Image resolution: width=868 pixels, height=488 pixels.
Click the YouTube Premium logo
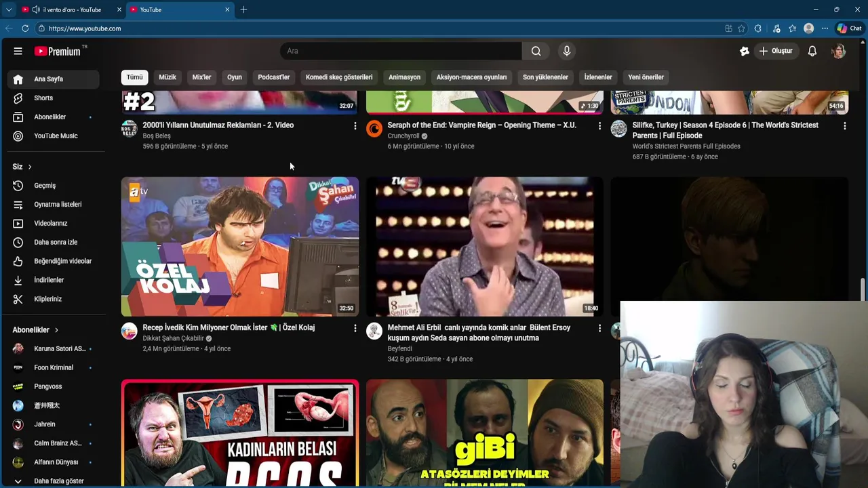pyautogui.click(x=58, y=51)
